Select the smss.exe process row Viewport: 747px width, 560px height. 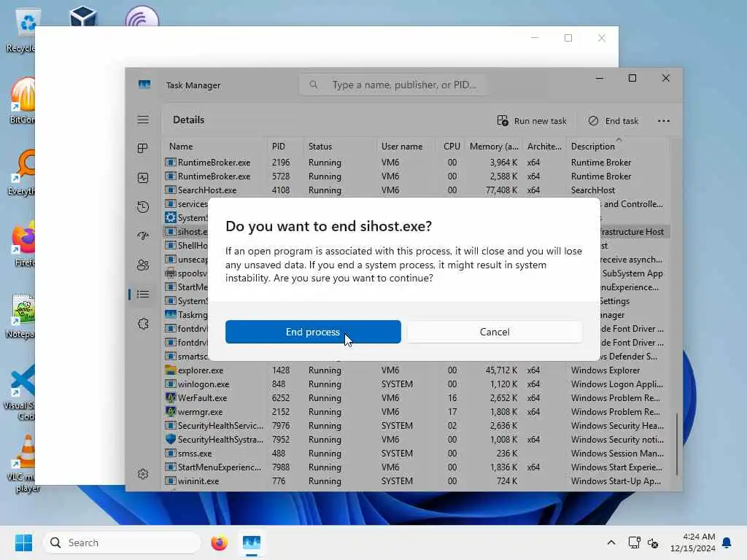pos(417,454)
